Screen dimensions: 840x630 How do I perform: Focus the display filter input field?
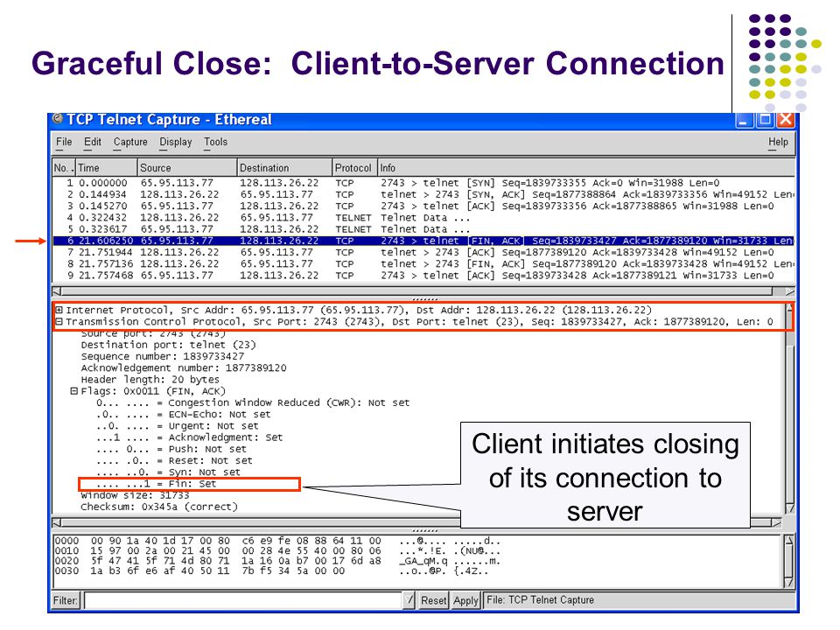(243, 600)
